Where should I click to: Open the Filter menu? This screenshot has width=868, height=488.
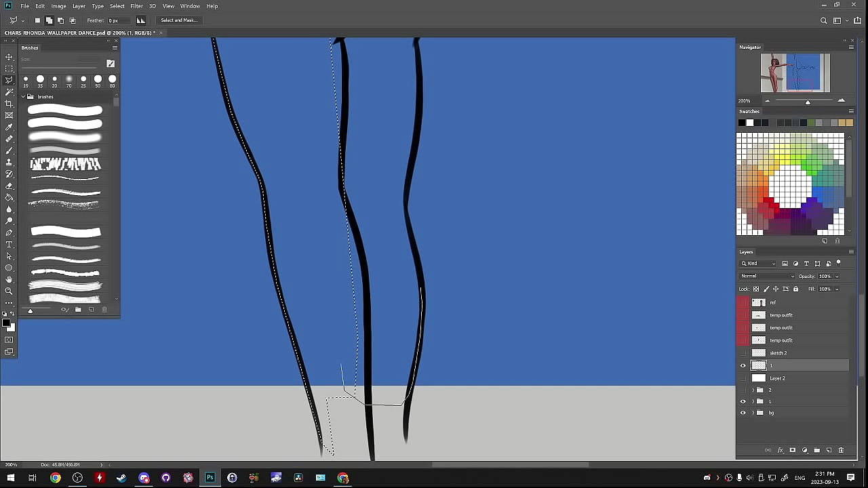pyautogui.click(x=136, y=6)
